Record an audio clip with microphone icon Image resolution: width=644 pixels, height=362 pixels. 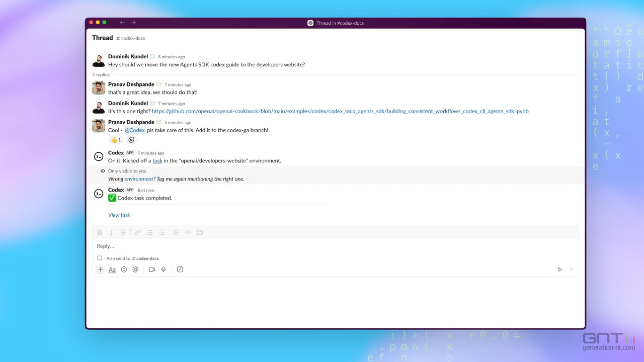pyautogui.click(x=164, y=269)
